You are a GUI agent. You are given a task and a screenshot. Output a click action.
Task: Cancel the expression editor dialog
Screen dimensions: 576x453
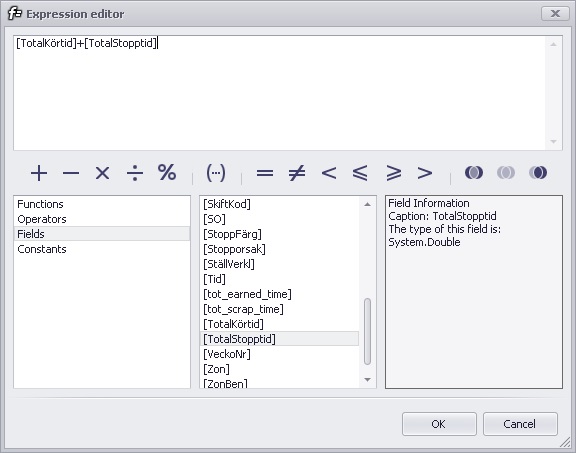point(520,424)
